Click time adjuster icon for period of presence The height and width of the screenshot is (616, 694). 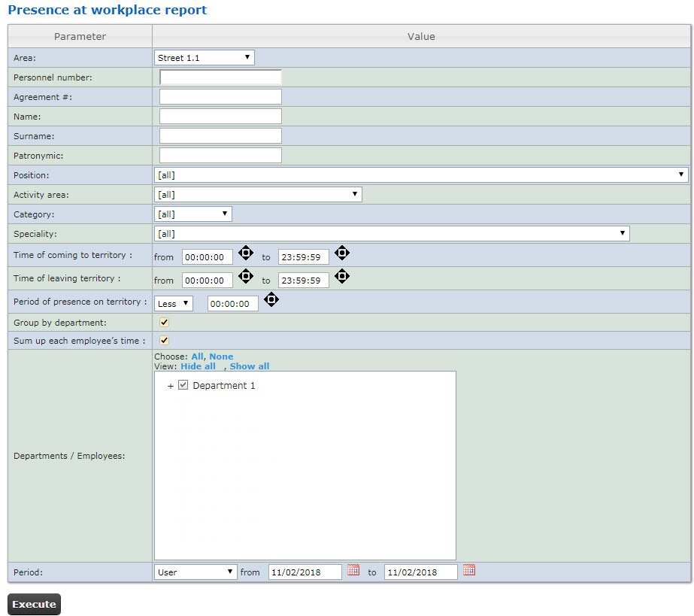[271, 300]
